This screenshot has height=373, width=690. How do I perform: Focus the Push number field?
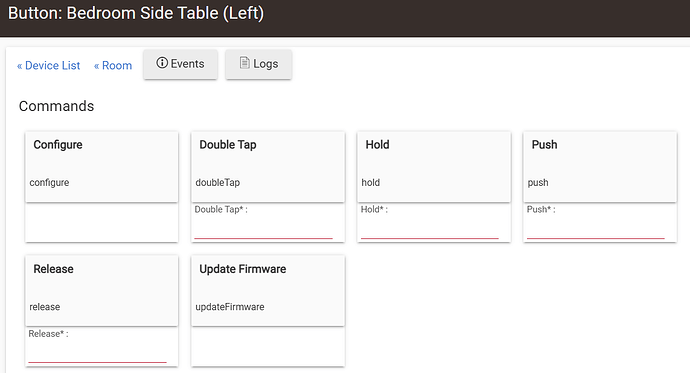(595, 228)
